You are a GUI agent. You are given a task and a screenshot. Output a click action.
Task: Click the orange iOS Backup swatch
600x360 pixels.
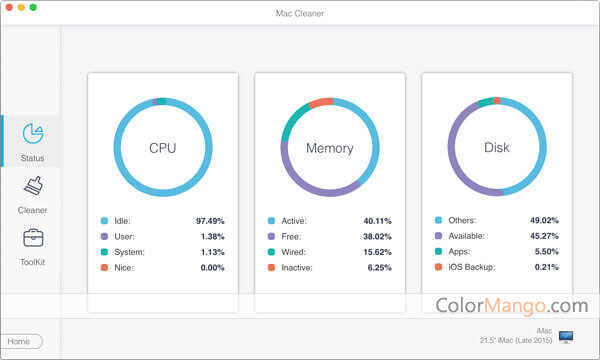point(439,267)
